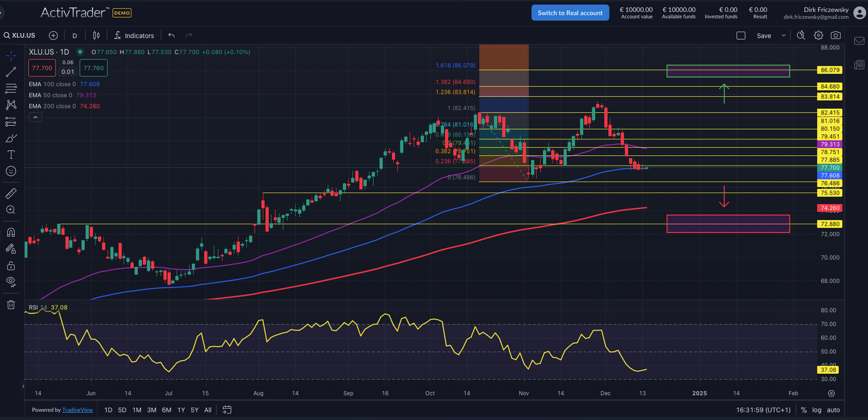The width and height of the screenshot is (868, 420).
Task: Take a chart snapshot with camera icon
Action: point(836,35)
